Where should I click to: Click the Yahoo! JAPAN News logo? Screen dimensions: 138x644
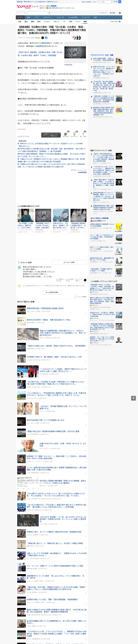pyautogui.click(x=27, y=7)
